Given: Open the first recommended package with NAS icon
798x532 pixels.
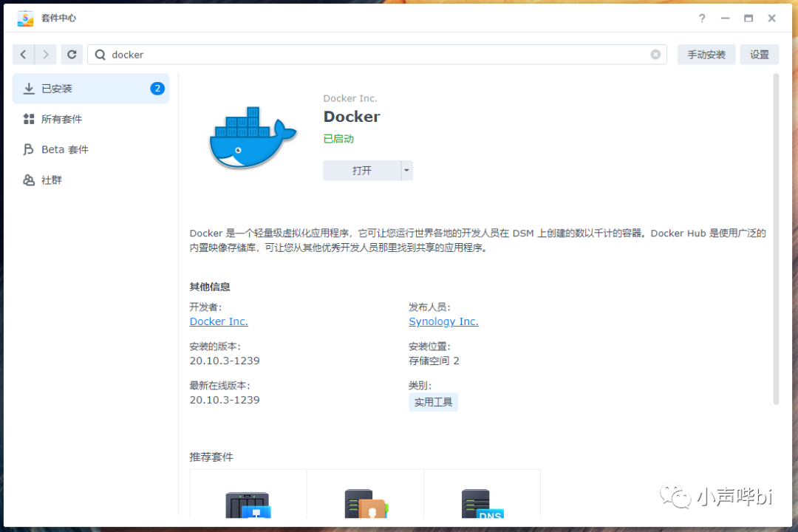Looking at the screenshot, I should tap(248, 495).
